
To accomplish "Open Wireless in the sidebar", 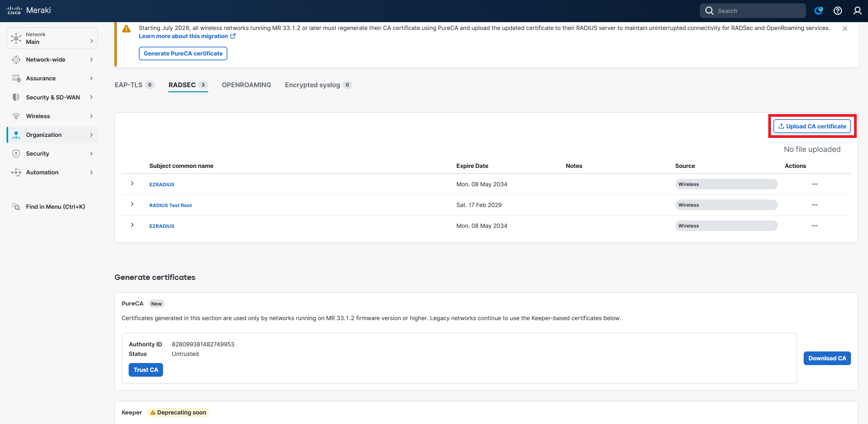I will 52,116.
